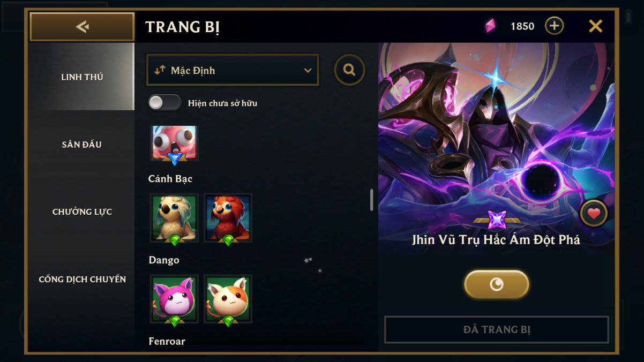Close the Trang Bị window with X
This screenshot has width=644, height=362.
(x=596, y=26)
